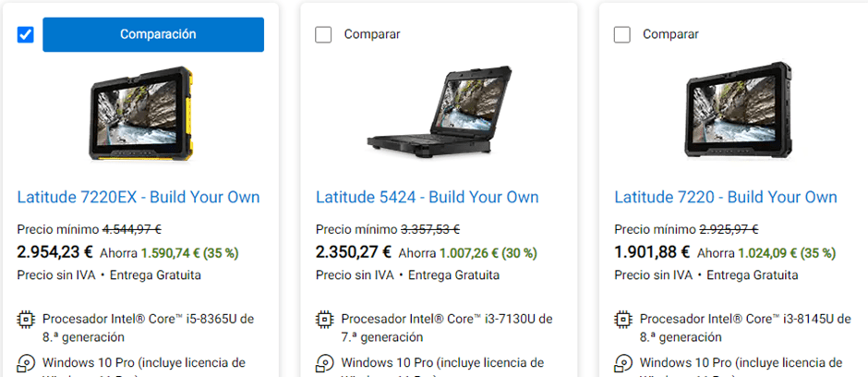Open Latitude 7220EX - Build Your Own link
868x377 pixels.
(x=139, y=197)
